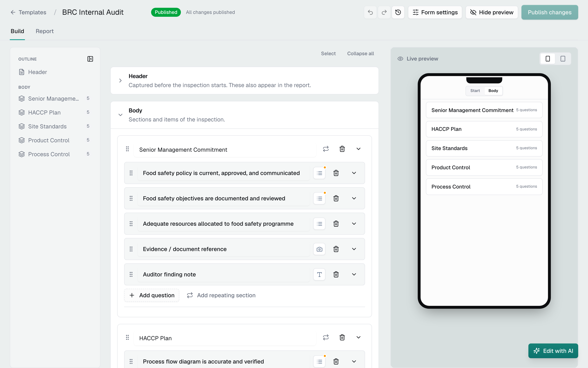Expand Auditor finding note details
Screen dimensions: 588x368
coord(354,274)
